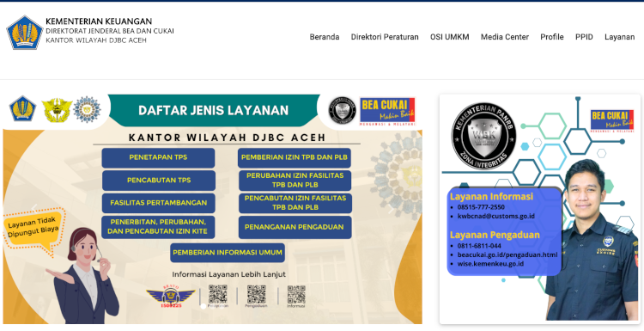
Task: Click the Kantor Wilayah DJBC Aceh header text
Action: pos(96,40)
